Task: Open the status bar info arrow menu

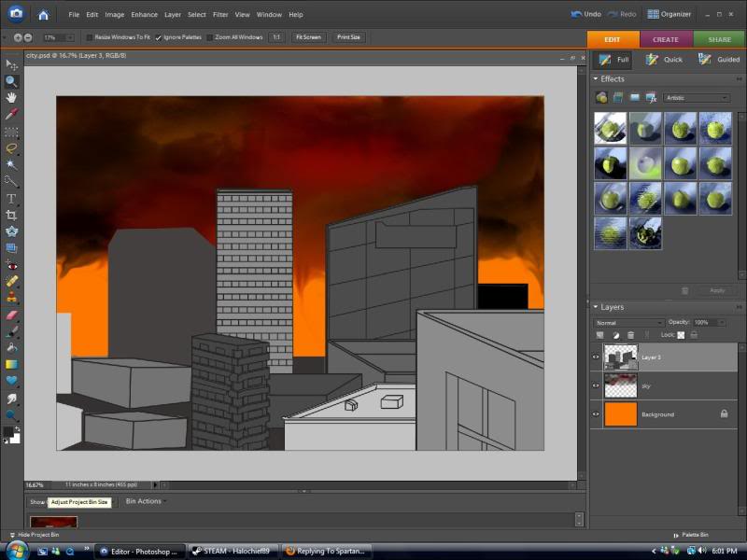Action: click(155, 484)
